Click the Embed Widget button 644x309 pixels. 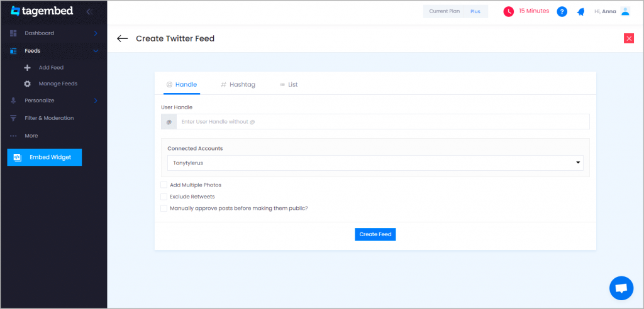[45, 157]
